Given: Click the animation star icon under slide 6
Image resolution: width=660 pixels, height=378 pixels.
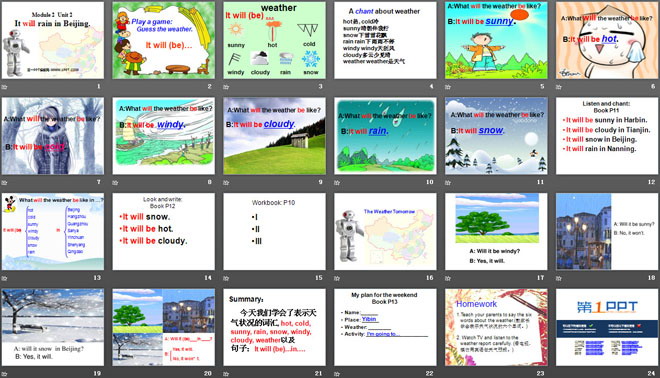Looking at the screenshot, I should pyautogui.click(x=559, y=87).
